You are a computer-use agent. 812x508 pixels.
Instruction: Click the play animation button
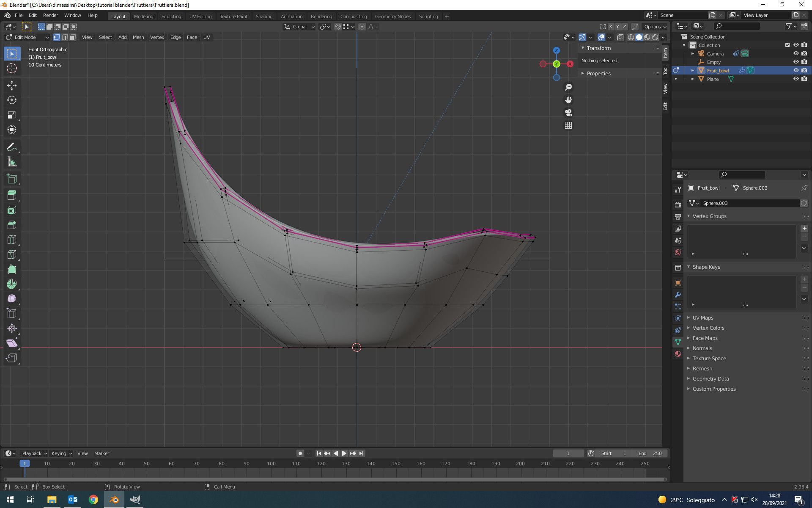(x=344, y=453)
